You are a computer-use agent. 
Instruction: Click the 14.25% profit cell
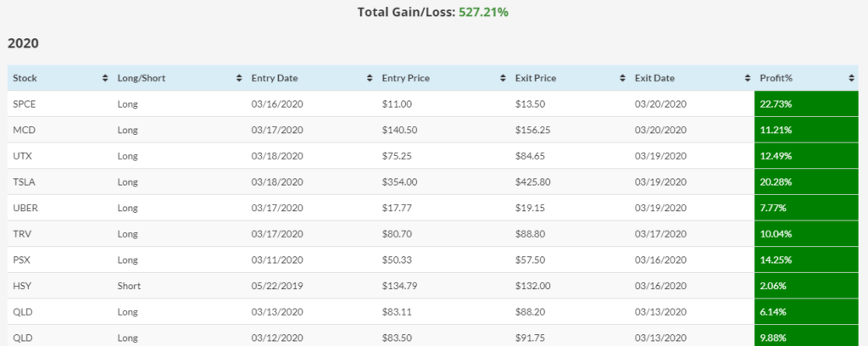click(807, 260)
